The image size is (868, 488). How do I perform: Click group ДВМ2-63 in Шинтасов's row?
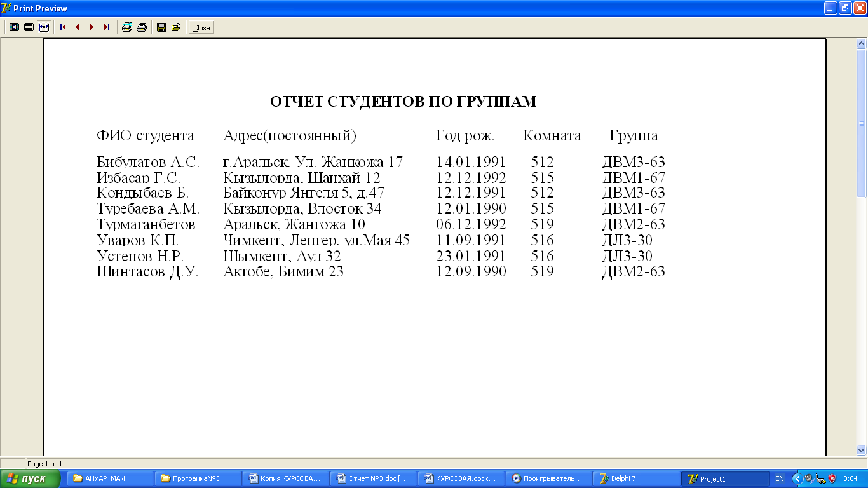[x=634, y=272]
